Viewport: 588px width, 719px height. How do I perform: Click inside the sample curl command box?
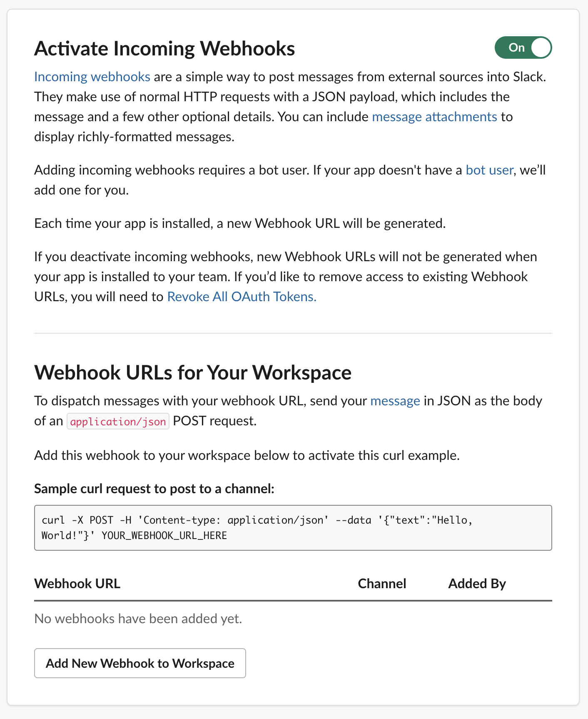coord(293,528)
